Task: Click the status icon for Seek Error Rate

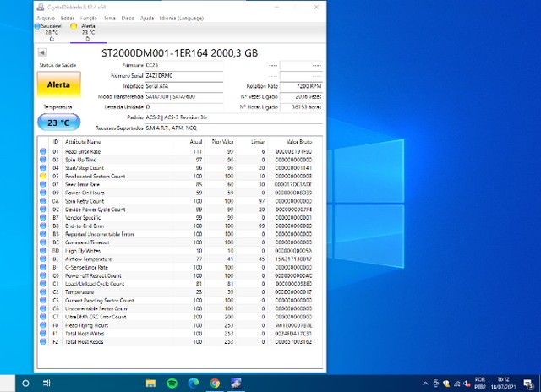Action: (43, 184)
